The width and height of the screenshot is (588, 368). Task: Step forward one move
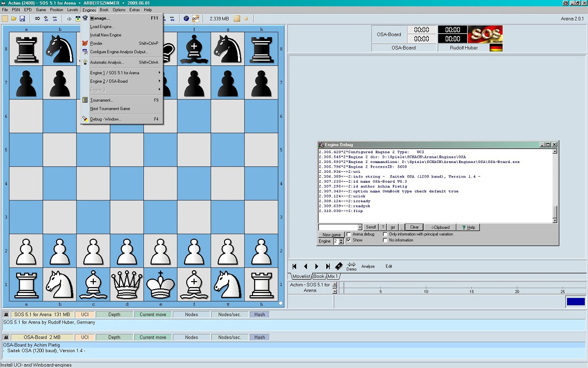pyautogui.click(x=317, y=266)
